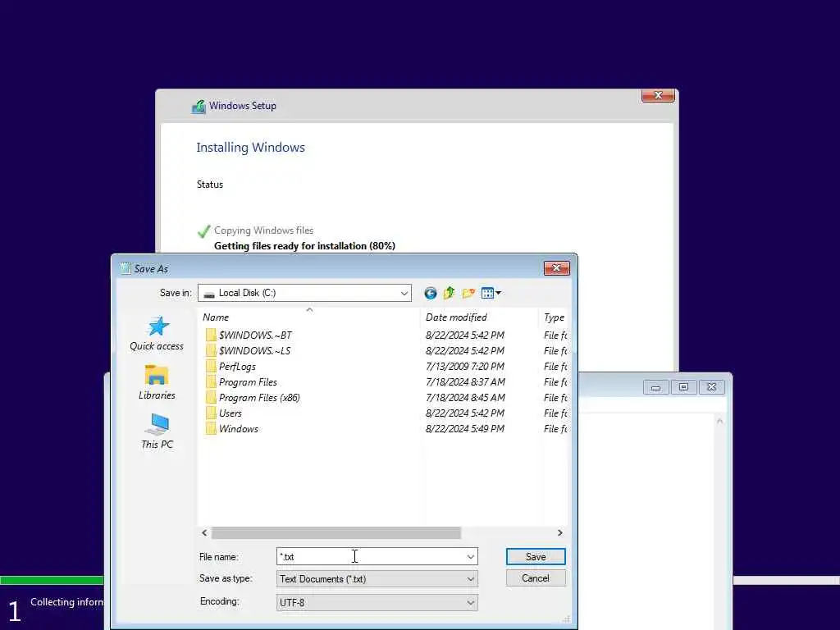
Task: Close the Save As dialog
Action: (557, 268)
